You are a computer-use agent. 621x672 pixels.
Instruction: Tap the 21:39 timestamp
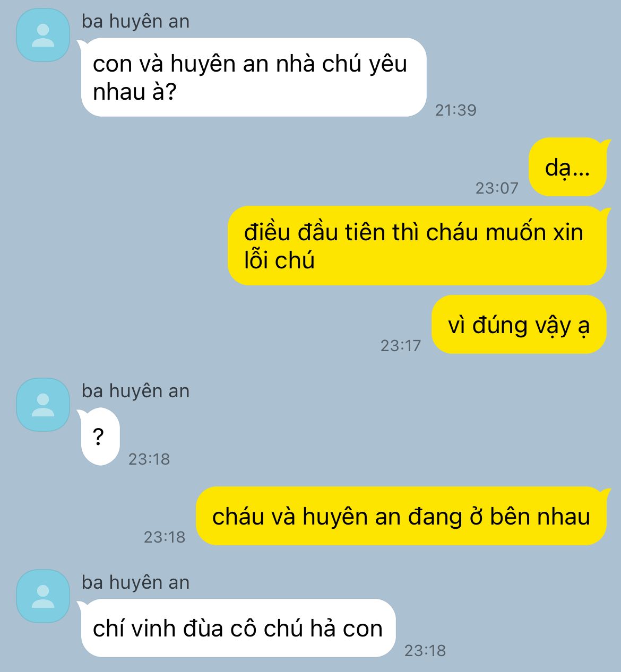456,110
